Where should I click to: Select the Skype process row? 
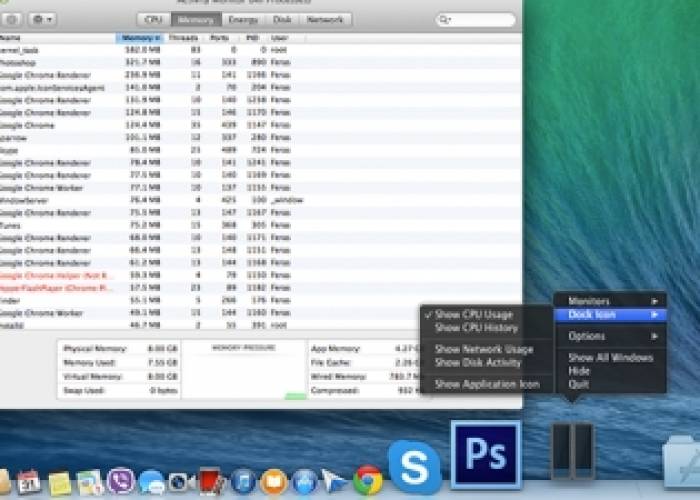pos(261,150)
